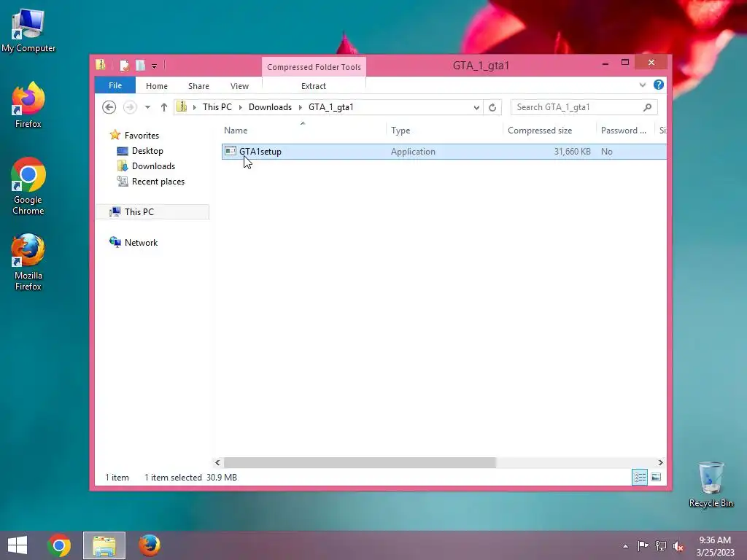The width and height of the screenshot is (747, 560).
Task: Switch to the Share ribbon tab
Action: tap(198, 86)
